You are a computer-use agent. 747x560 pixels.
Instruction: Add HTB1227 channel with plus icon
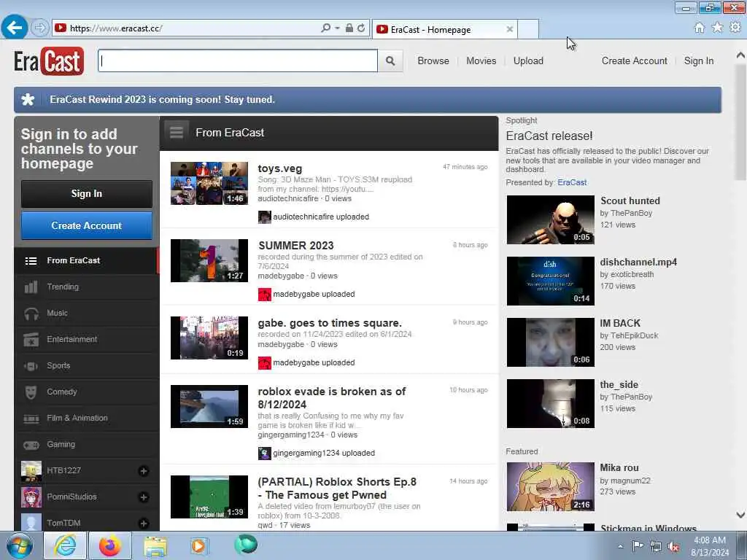point(144,471)
